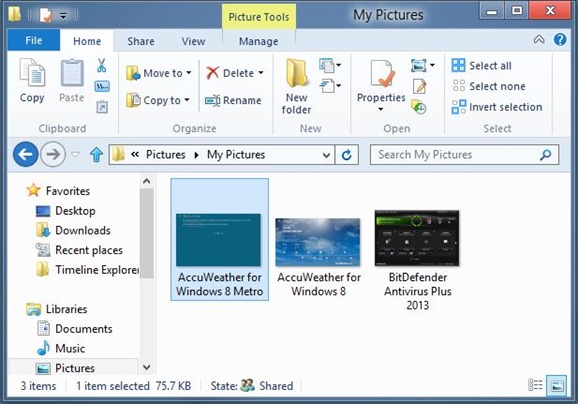Click the Copy path icon
578x404 pixels.
coord(102,87)
